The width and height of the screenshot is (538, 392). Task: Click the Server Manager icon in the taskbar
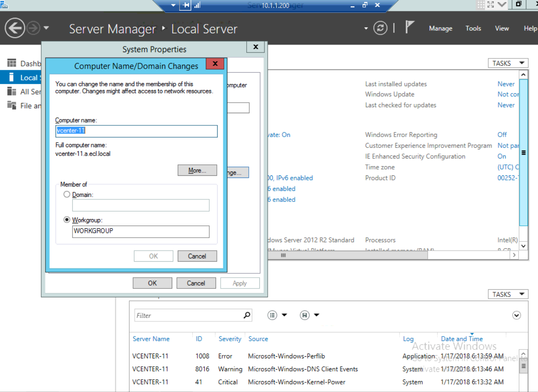click(5, 5)
